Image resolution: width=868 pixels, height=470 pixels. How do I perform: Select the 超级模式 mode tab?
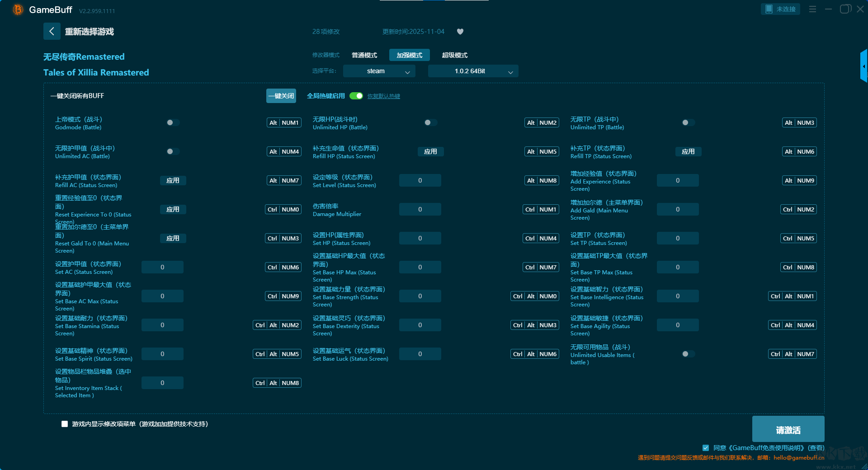(x=455, y=55)
